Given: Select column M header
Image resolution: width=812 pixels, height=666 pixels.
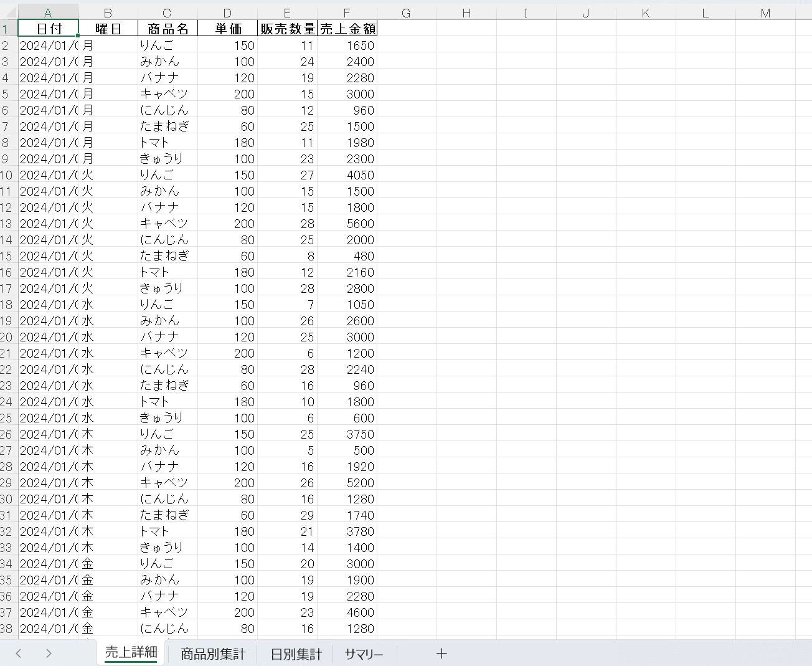Looking at the screenshot, I should [765, 12].
